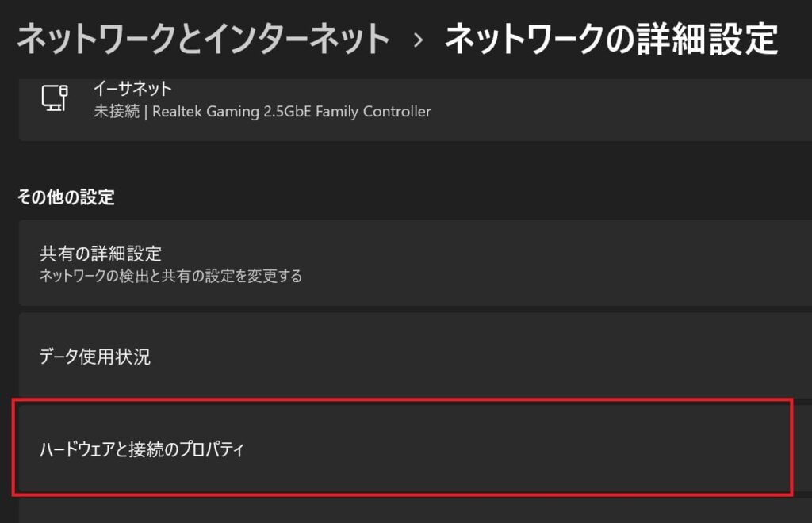Click the partially visible row at the bottom
812x523 pixels.
[396, 512]
